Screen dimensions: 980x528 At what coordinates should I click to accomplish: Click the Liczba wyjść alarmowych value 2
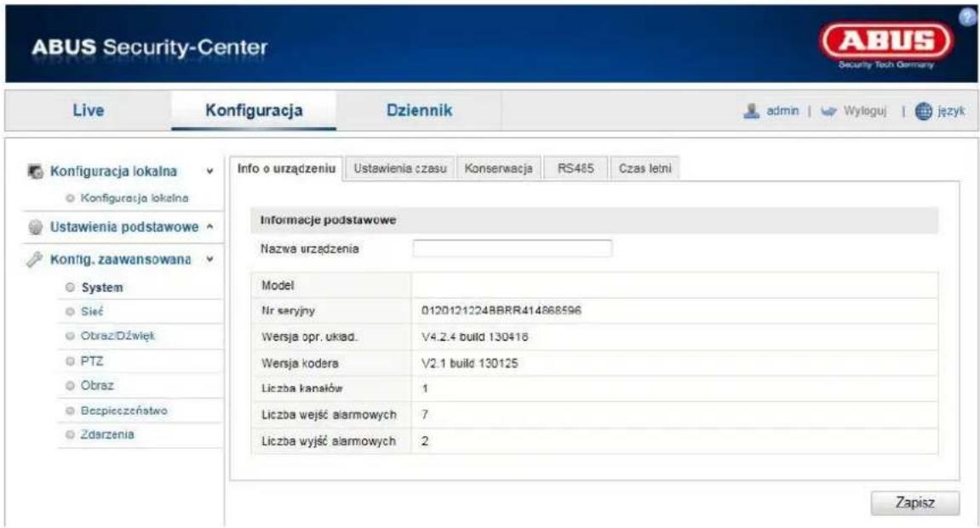pyautogui.click(x=425, y=441)
